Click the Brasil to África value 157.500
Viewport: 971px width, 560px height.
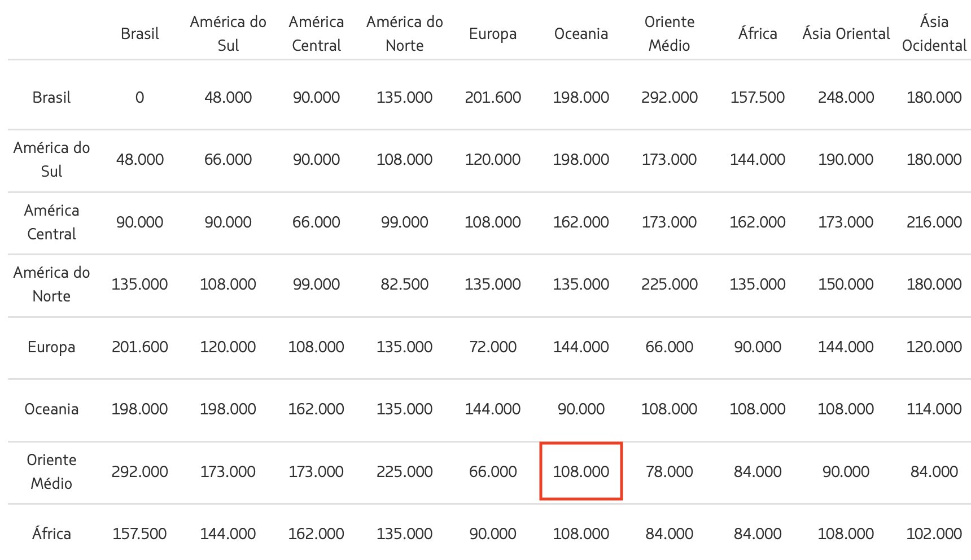point(758,97)
